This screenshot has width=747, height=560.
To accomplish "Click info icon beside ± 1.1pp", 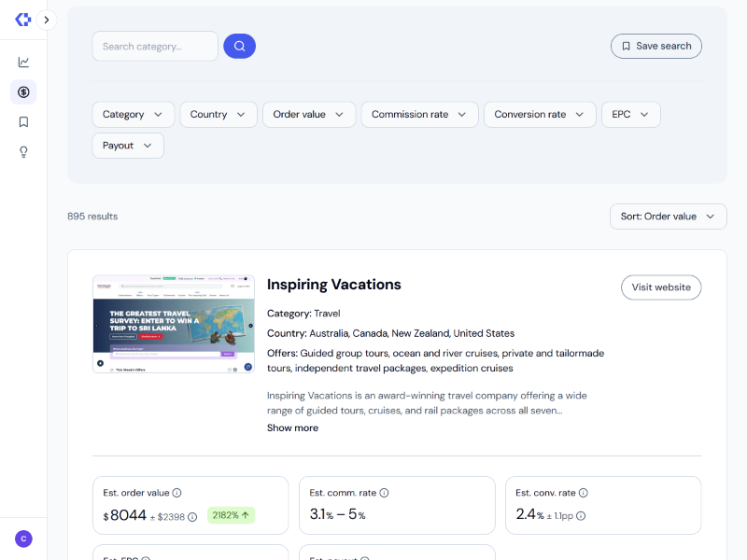I will click(x=581, y=516).
